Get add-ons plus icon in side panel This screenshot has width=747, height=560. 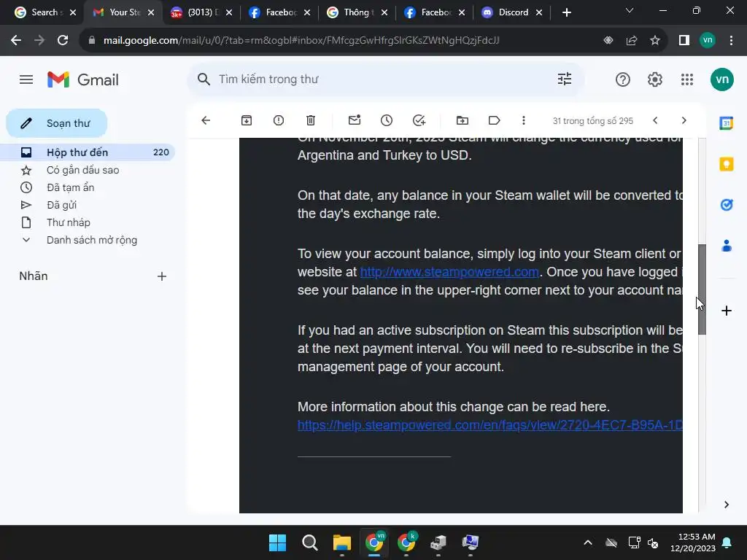726,311
